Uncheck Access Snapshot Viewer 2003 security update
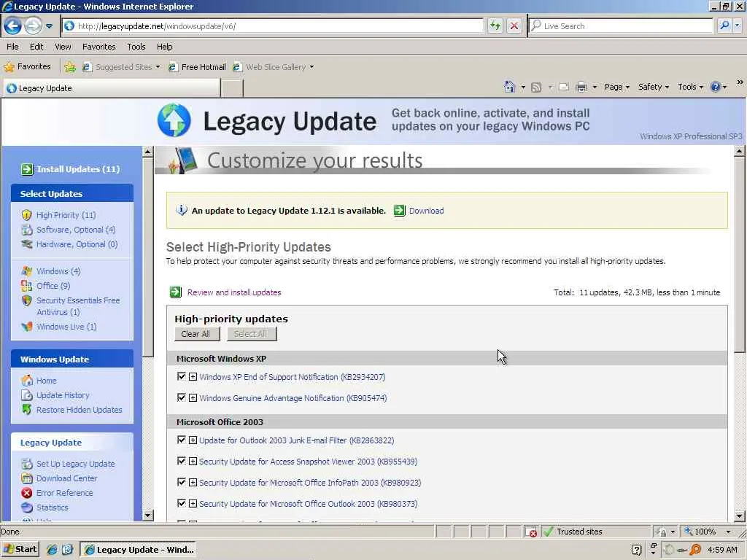 tap(181, 461)
